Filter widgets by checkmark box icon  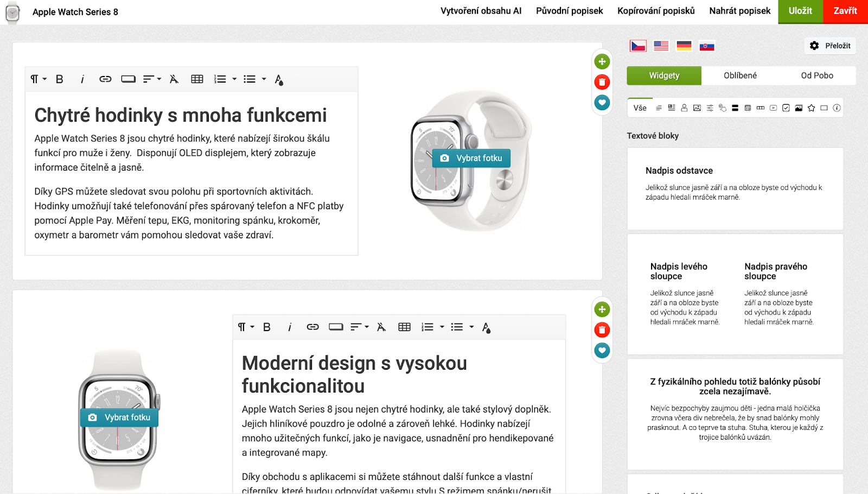[x=786, y=108]
